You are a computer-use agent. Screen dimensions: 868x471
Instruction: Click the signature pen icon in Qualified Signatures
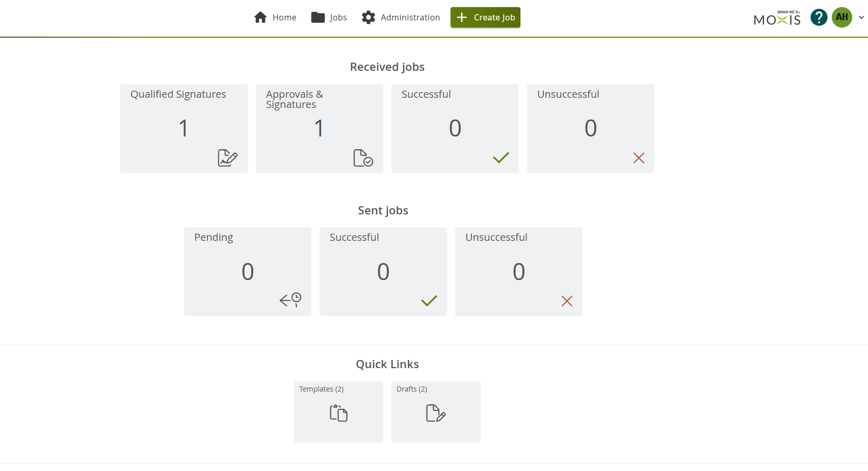click(x=227, y=158)
